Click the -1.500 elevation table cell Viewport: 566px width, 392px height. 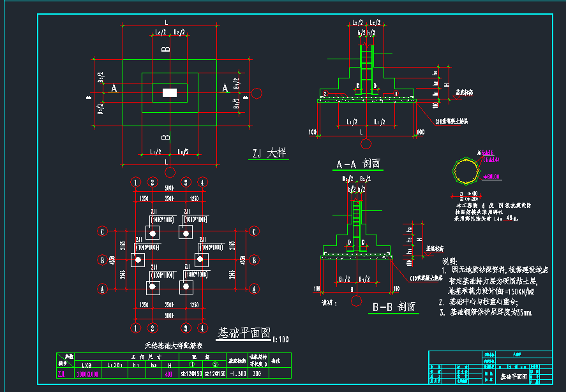(237, 374)
